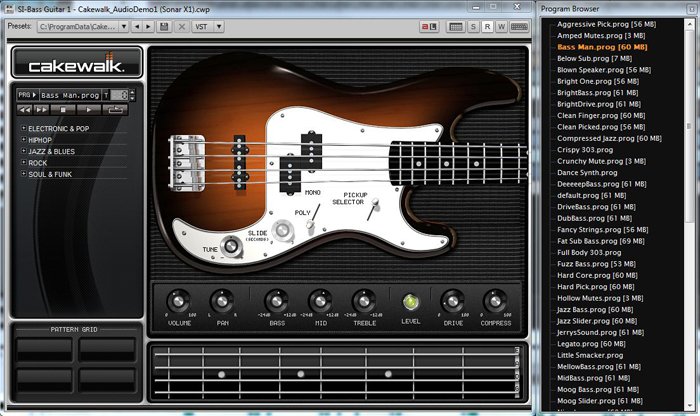
Task: Select Fat Sub Bass.prog program
Action: (600, 241)
